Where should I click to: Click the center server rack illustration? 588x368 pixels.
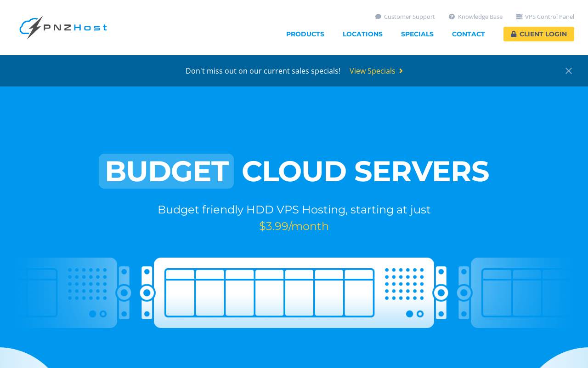coord(294,293)
